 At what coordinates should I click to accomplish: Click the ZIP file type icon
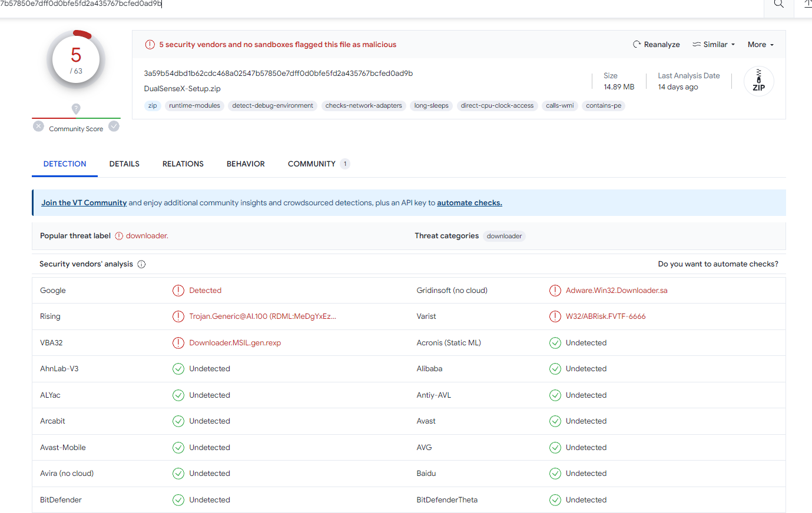pyautogui.click(x=758, y=81)
